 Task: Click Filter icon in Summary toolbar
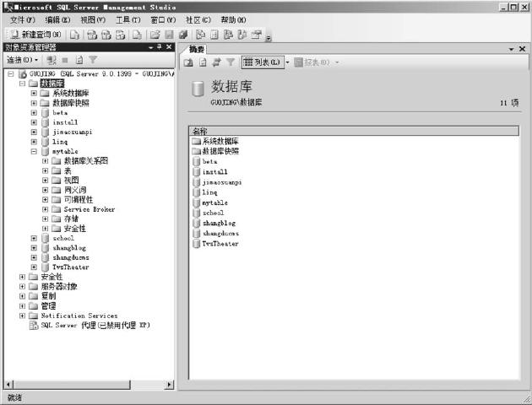[x=231, y=62]
